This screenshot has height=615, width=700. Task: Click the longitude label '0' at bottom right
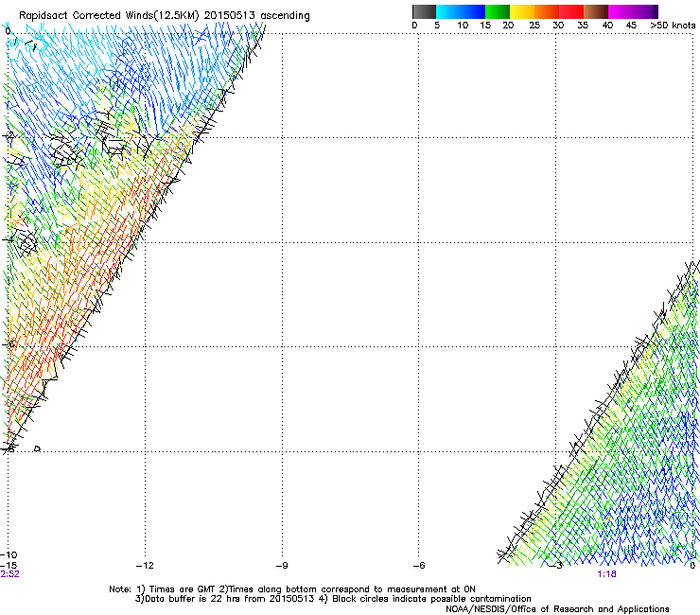[x=692, y=566]
